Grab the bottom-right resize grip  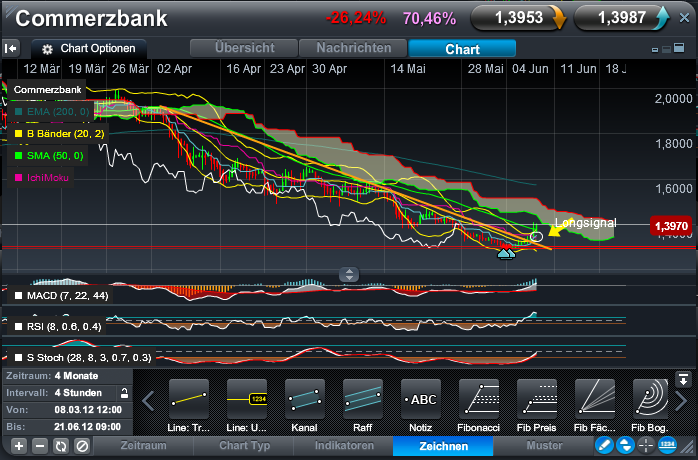pyautogui.click(x=689, y=447)
